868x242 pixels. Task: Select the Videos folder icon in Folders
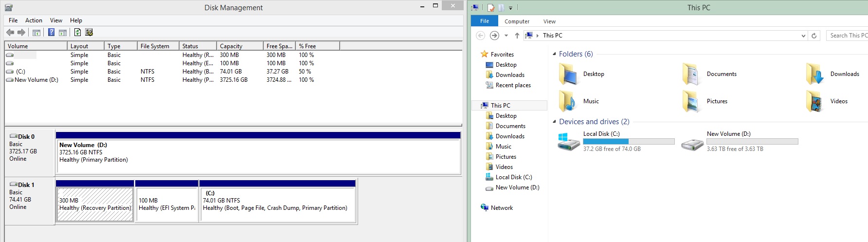pyautogui.click(x=815, y=101)
